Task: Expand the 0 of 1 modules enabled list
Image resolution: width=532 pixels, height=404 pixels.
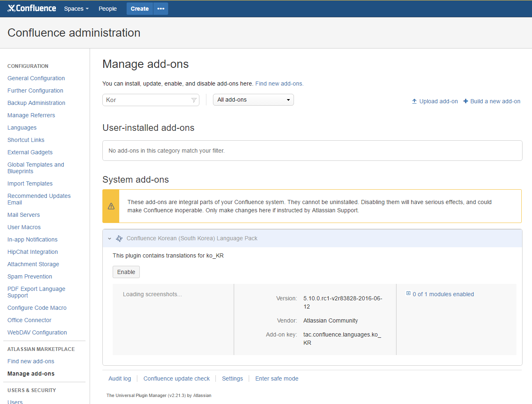Action: 408,294
